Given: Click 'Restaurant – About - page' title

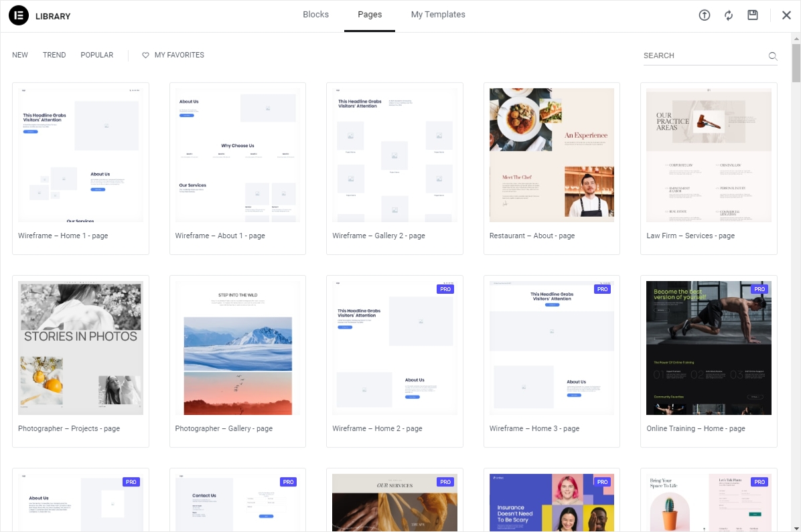Looking at the screenshot, I should tap(532, 236).
